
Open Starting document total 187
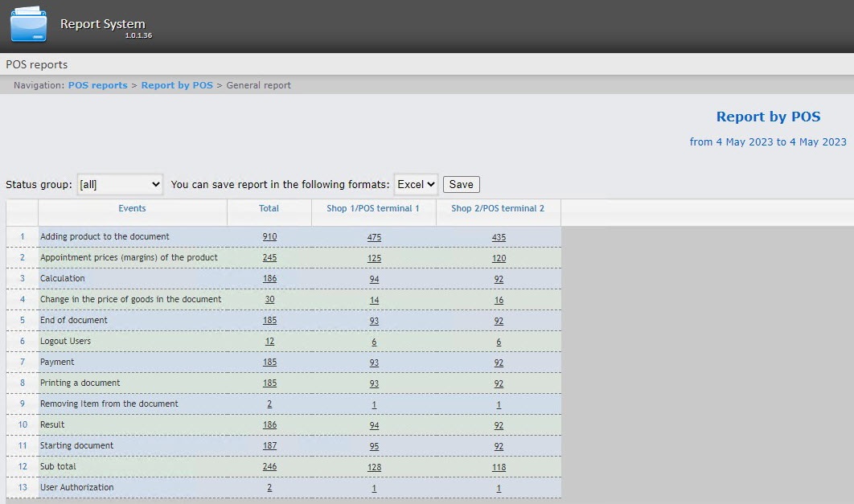point(269,446)
